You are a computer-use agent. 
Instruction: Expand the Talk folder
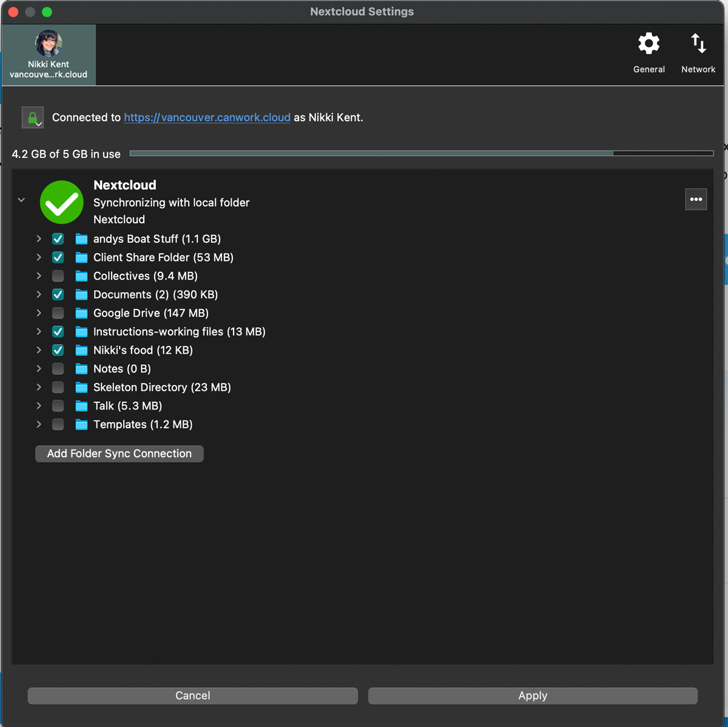coord(39,406)
